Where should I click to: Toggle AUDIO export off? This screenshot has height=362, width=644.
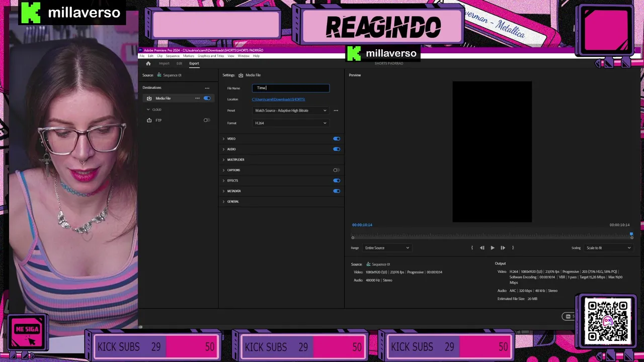(x=337, y=149)
